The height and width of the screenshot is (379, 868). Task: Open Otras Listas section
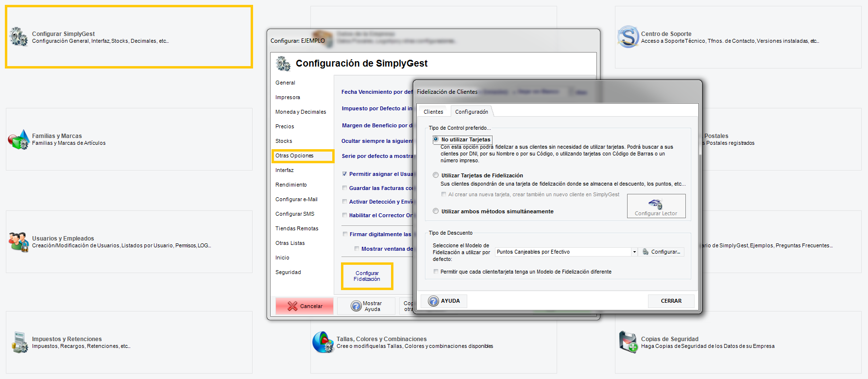click(x=290, y=243)
